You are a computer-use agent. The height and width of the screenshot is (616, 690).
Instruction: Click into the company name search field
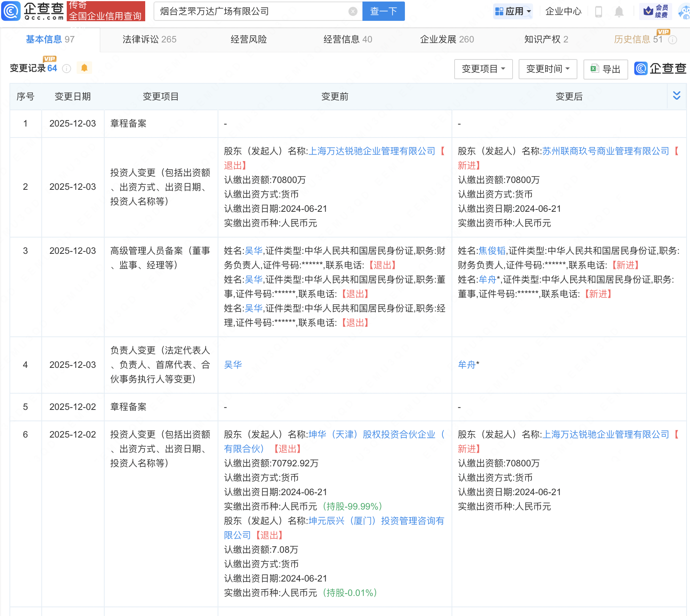[250, 11]
